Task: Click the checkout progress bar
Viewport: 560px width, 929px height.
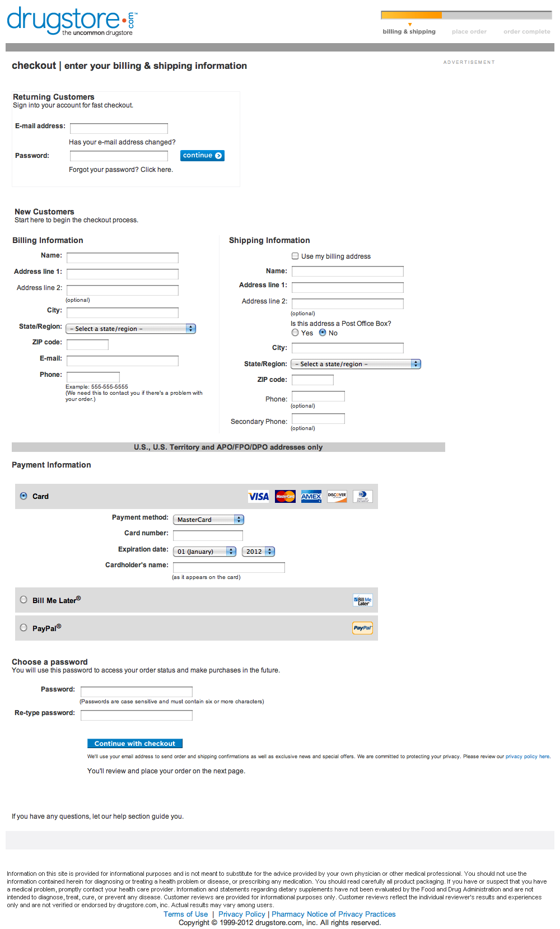Action: tap(466, 15)
